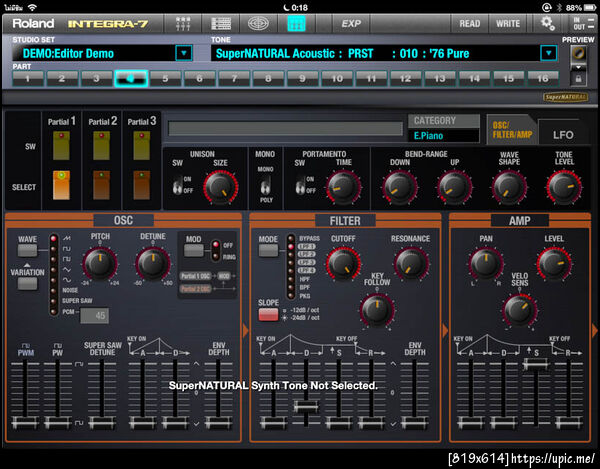Toggle Partial 2 SW switch
The height and width of the screenshot is (469, 600).
coord(101,145)
